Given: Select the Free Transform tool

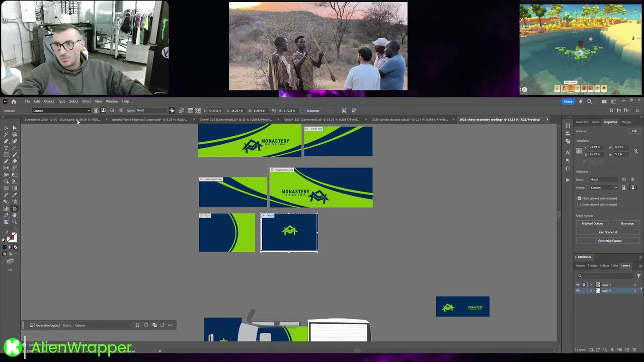Looking at the screenshot, I should pos(15,174).
